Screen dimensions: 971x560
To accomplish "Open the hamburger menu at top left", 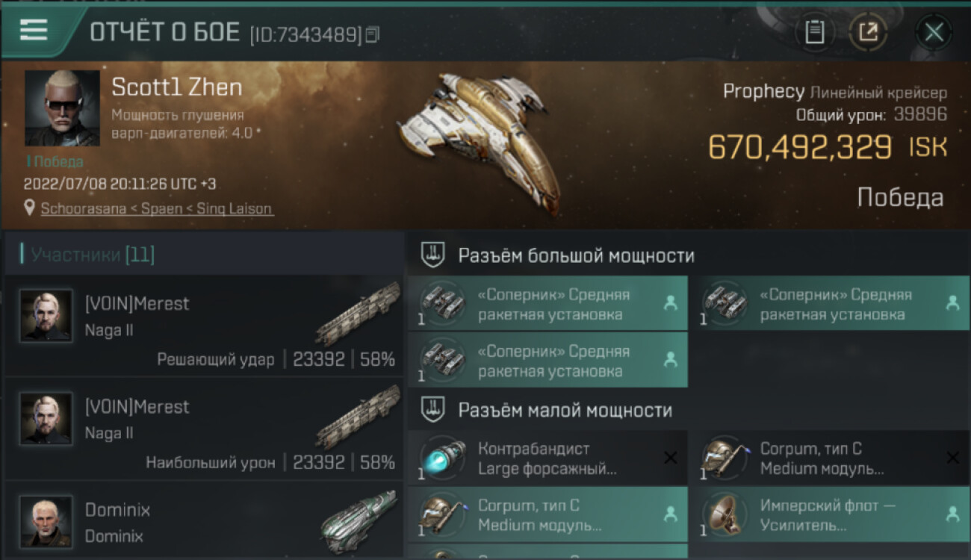I will coord(34,30).
